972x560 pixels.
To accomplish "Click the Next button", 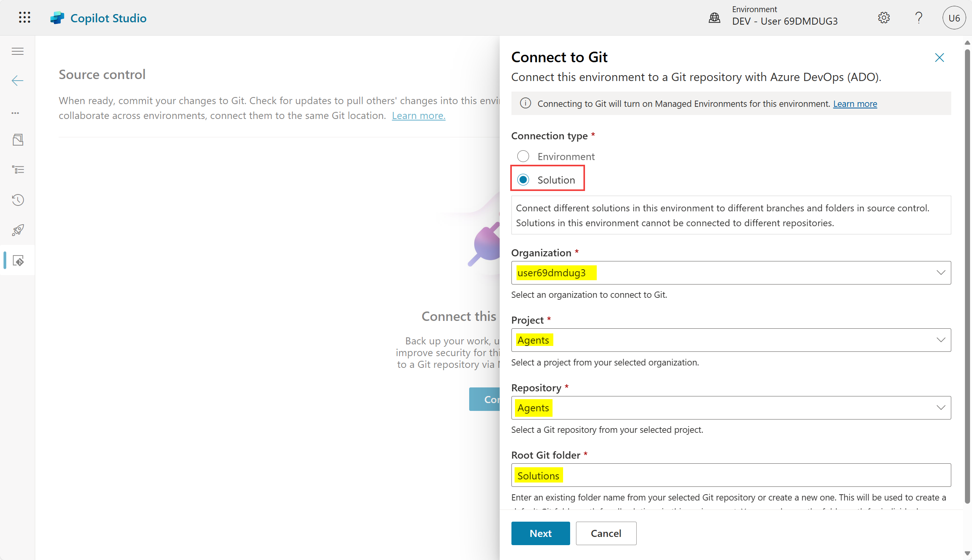I will (540, 533).
